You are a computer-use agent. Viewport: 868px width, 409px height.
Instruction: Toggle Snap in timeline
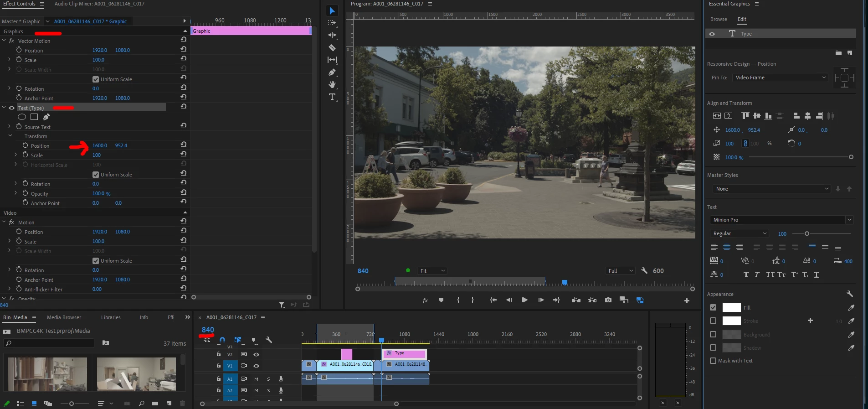tap(222, 340)
